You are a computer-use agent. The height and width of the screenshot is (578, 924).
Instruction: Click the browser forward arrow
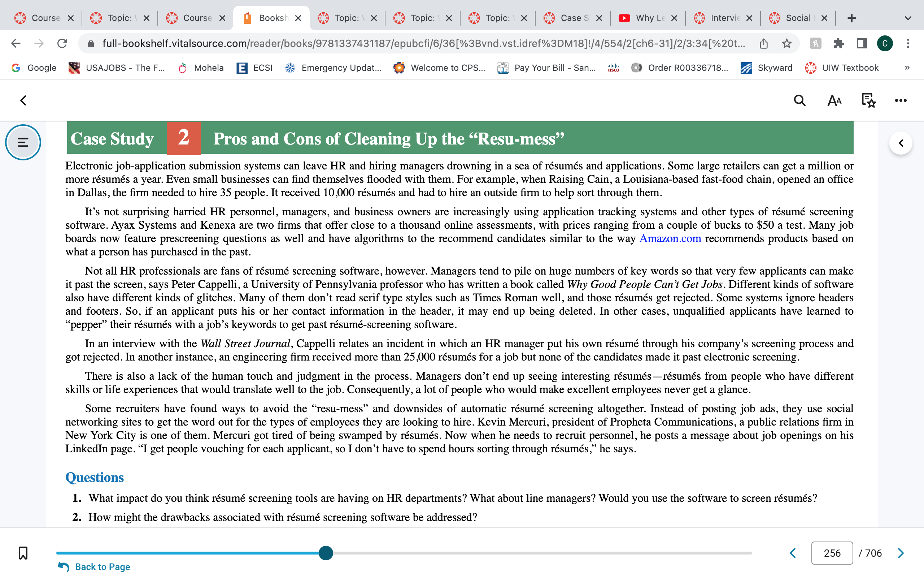click(39, 43)
